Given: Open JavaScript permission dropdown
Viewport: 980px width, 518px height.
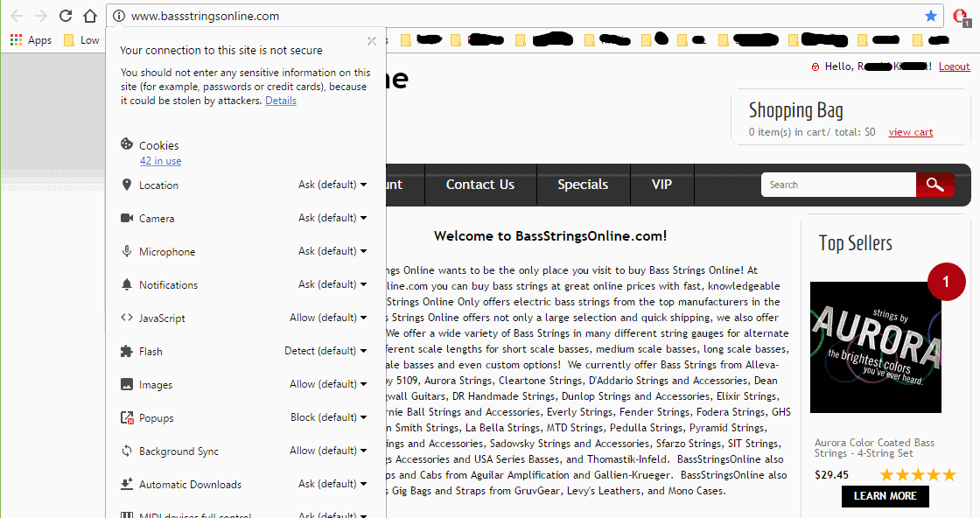Looking at the screenshot, I should coord(328,318).
